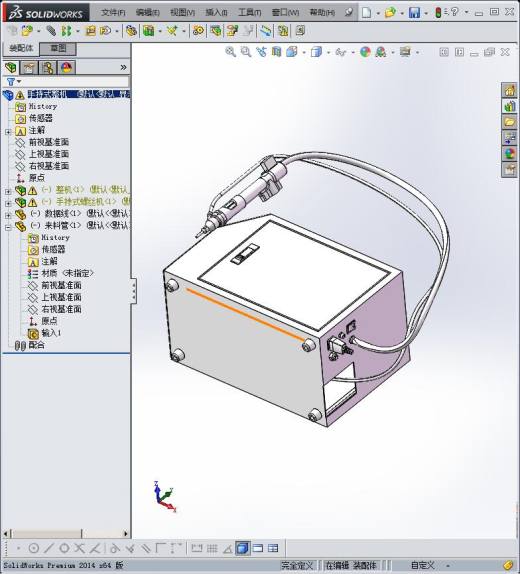Click the tag icon in status bar corner
The width and height of the screenshot is (520, 574).
click(508, 566)
